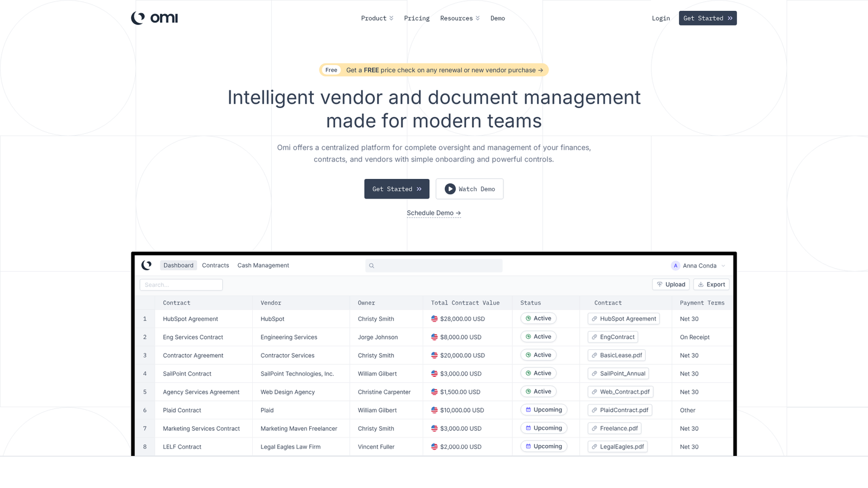This screenshot has height=488, width=868.
Task: Click the Upcoming calendar icon in the Plaid row
Action: (528, 409)
